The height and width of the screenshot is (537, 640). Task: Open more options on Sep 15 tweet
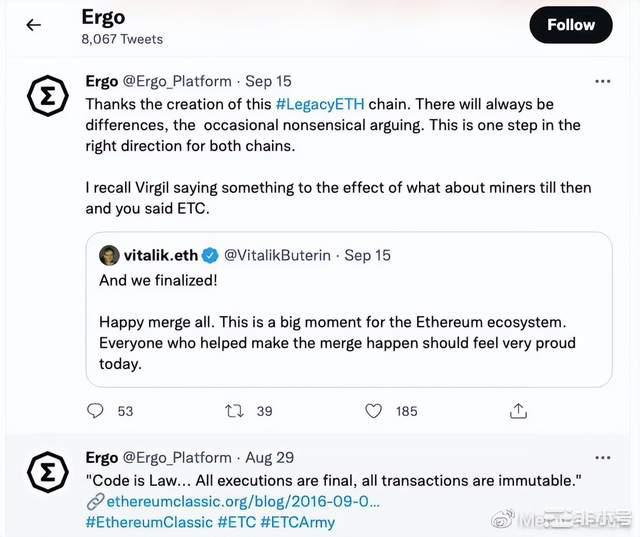point(602,81)
